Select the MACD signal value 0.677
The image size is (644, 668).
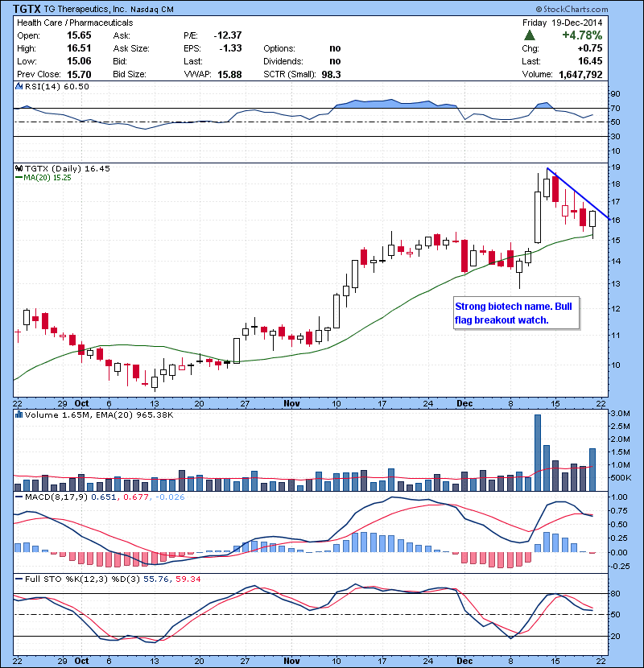pyautogui.click(x=136, y=497)
